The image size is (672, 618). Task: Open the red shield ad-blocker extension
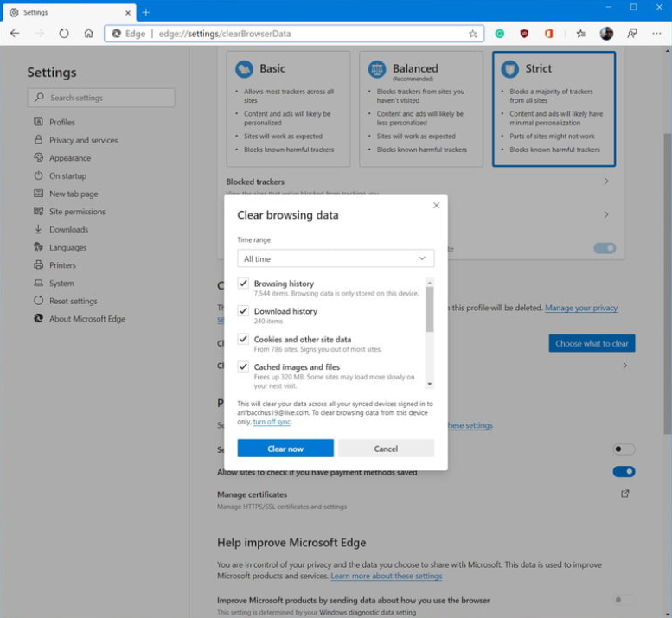point(524,34)
